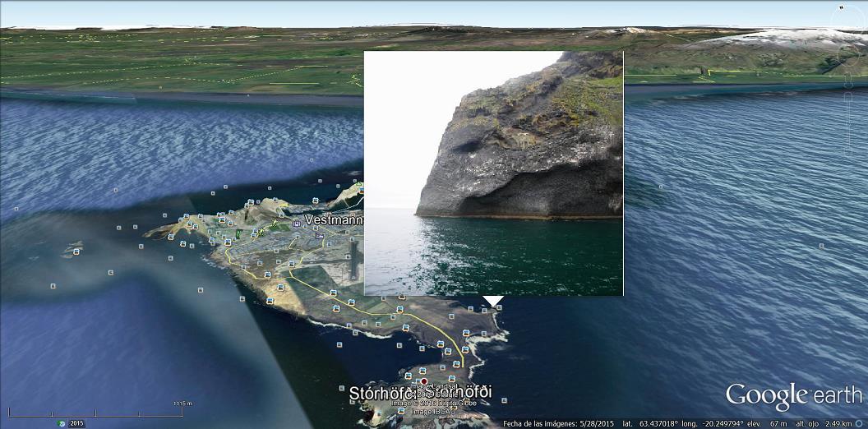Click the Vestmannaeyjar town label
This screenshot has width=868, height=429.
coord(334,220)
